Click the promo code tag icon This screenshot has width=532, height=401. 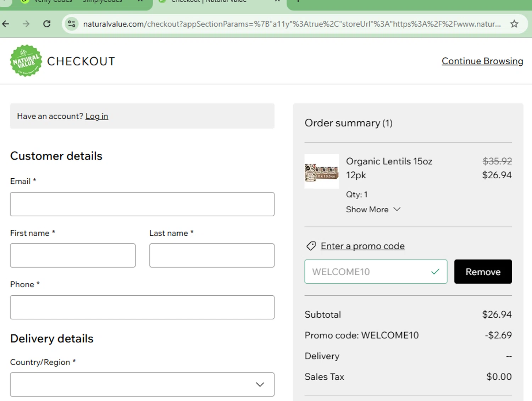click(x=311, y=246)
